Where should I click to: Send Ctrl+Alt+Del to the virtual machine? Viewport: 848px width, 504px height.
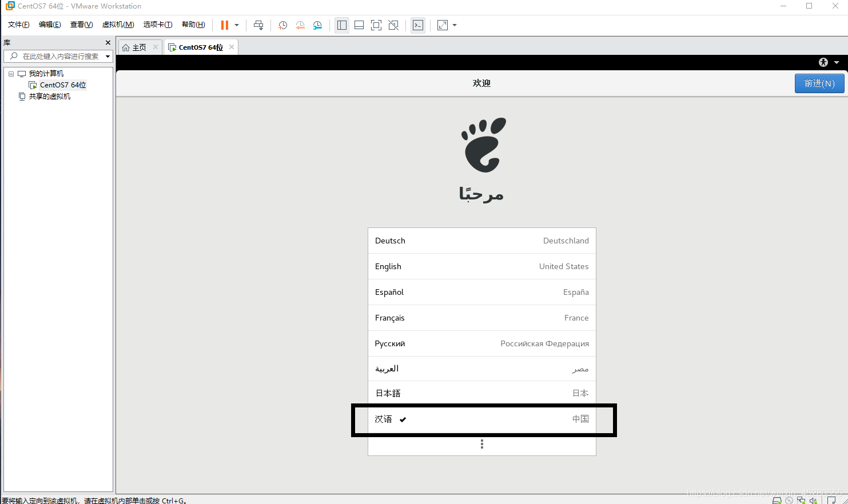pyautogui.click(x=258, y=25)
